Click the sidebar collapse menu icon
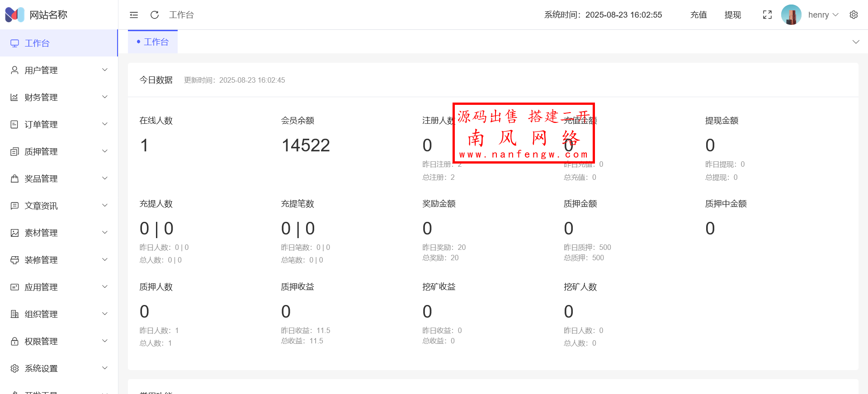 (x=134, y=15)
